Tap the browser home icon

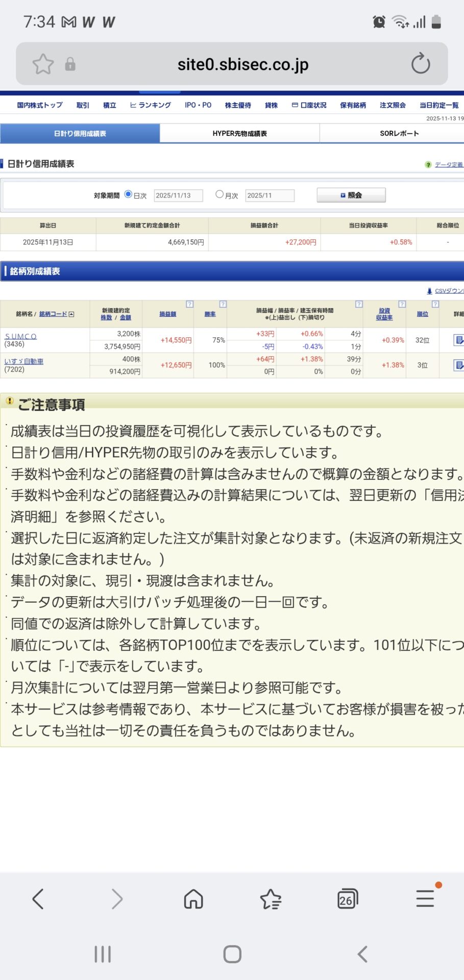click(x=193, y=899)
